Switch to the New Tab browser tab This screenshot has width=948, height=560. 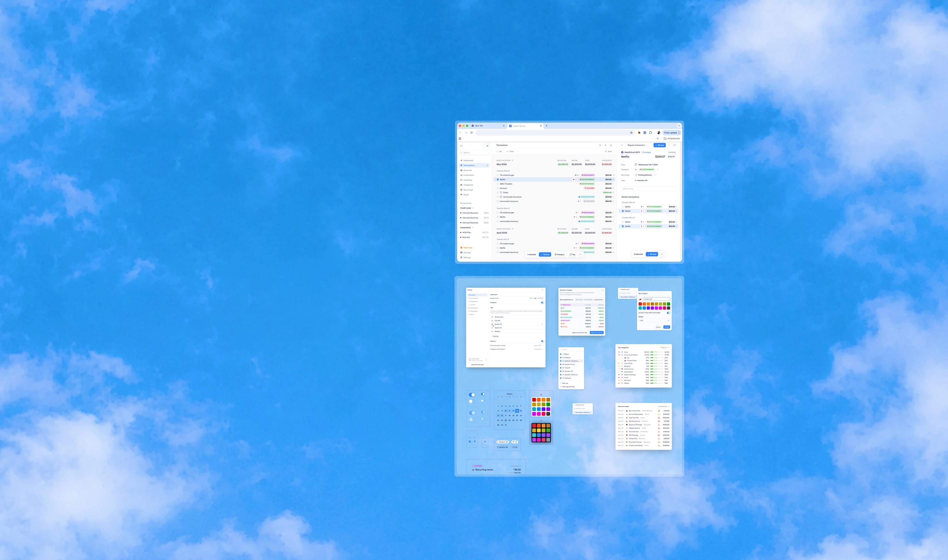pyautogui.click(x=479, y=126)
